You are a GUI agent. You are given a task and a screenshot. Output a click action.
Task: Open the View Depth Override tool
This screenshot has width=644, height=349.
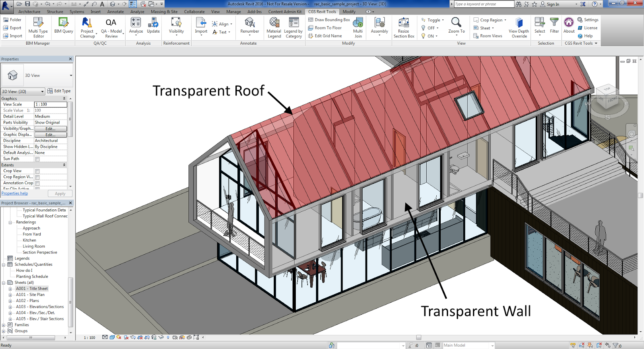519,27
